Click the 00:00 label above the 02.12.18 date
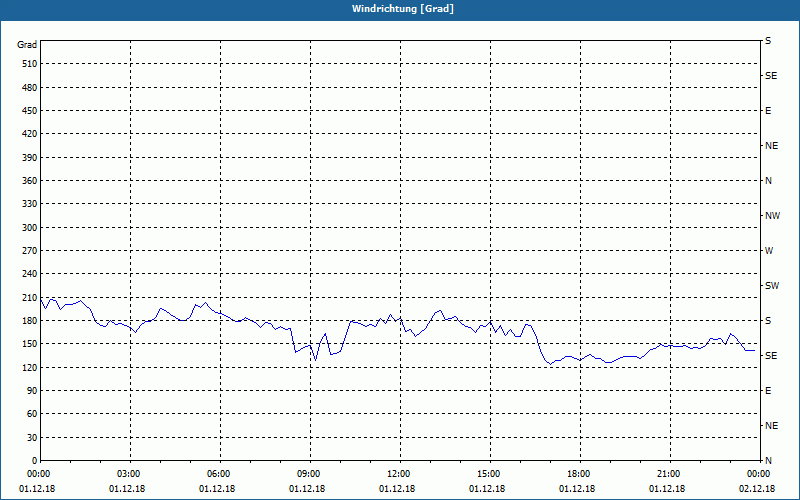The image size is (800, 500). (x=759, y=474)
